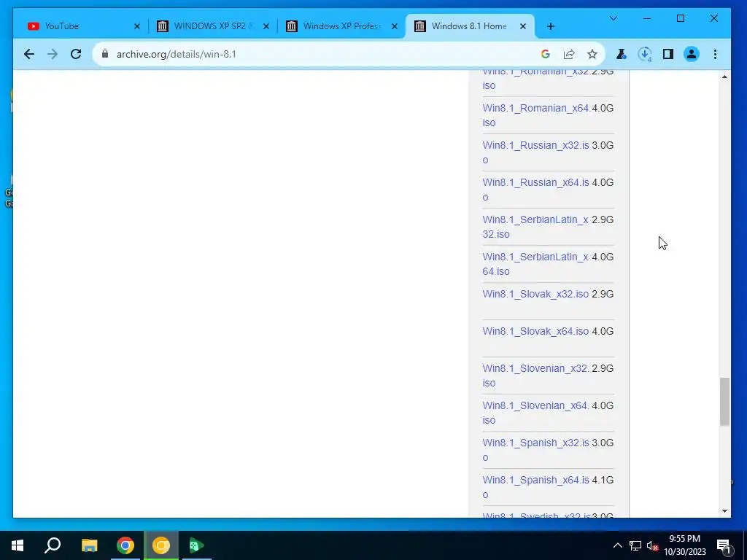Download Win8.1_Spanish_x64.iso
This screenshot has height=560, width=747.
(536, 486)
